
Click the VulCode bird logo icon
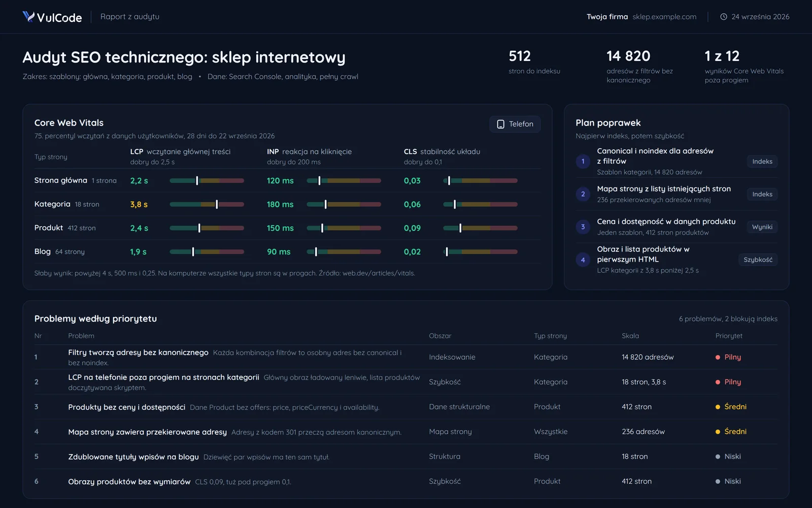28,17
